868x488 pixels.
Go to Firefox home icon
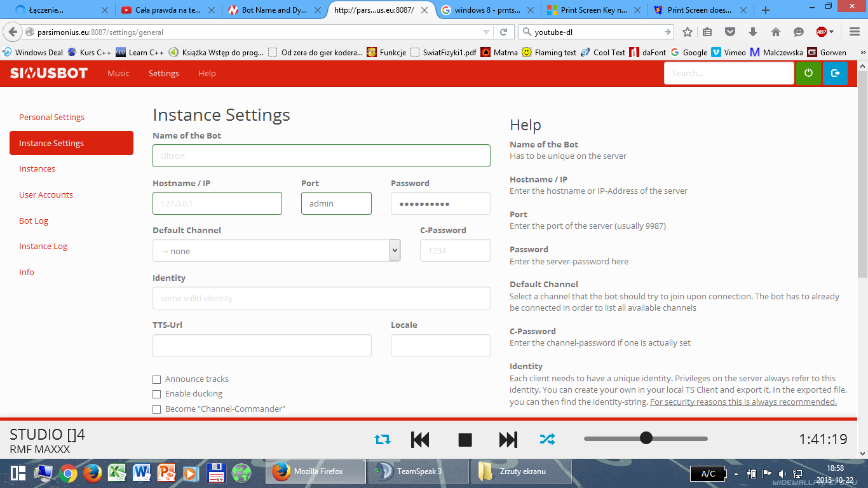[776, 32]
